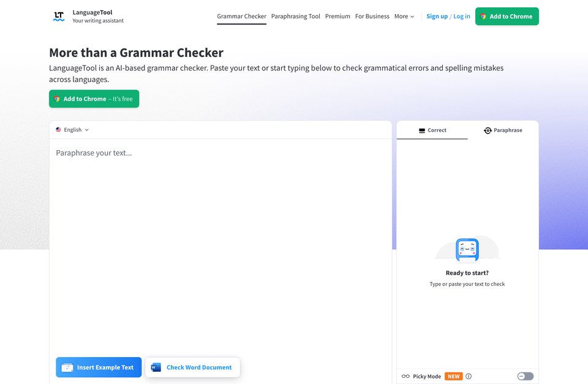Click the 'More than a Grammar Checker' heading
The height and width of the screenshot is (384, 588).
tap(136, 53)
